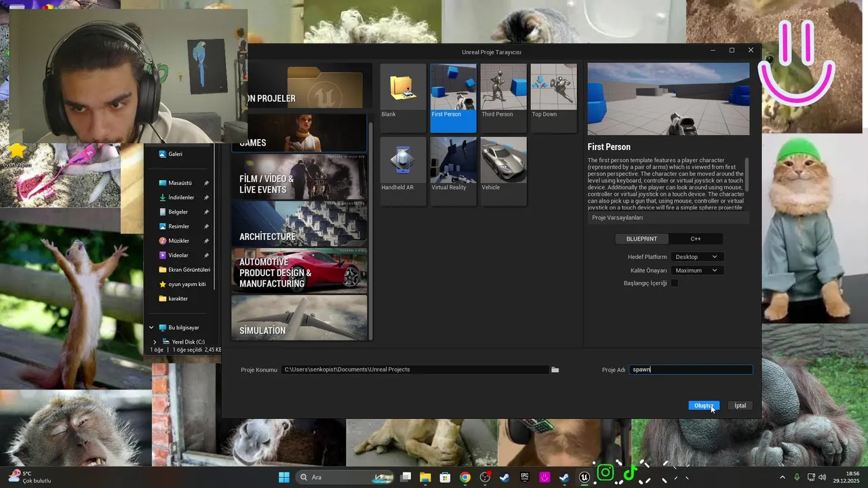The height and width of the screenshot is (488, 868).
Task: Open volume control in tray
Action: click(x=822, y=477)
